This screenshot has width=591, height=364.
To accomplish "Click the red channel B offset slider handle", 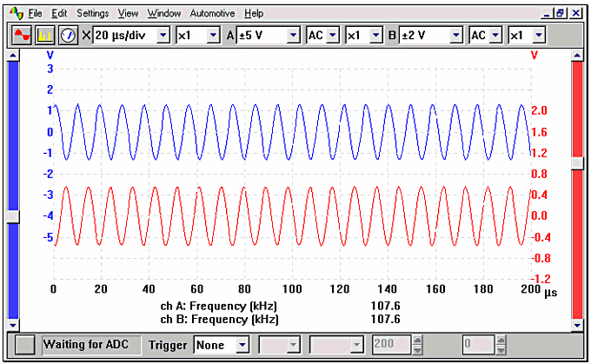I will click(577, 162).
